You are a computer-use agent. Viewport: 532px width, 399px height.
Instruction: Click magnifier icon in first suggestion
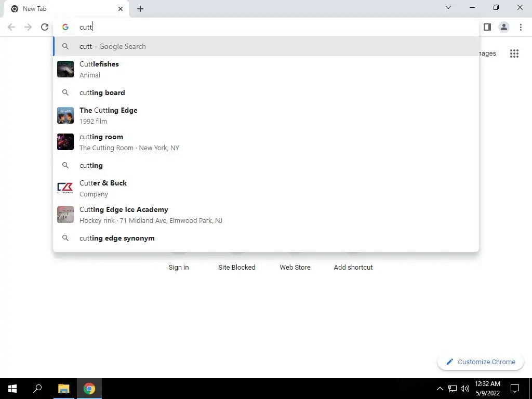tap(65, 46)
